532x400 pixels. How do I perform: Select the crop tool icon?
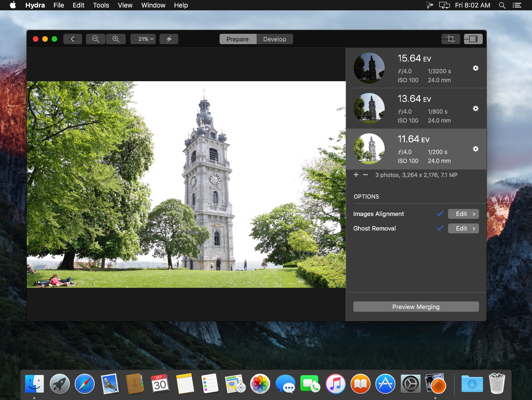[x=450, y=39]
